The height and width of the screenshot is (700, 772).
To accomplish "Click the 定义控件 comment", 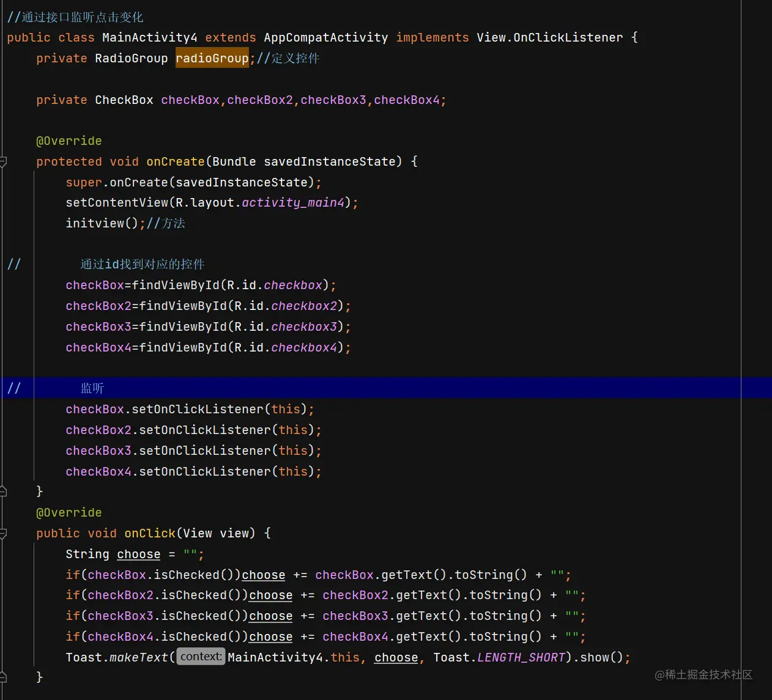I will click(288, 58).
